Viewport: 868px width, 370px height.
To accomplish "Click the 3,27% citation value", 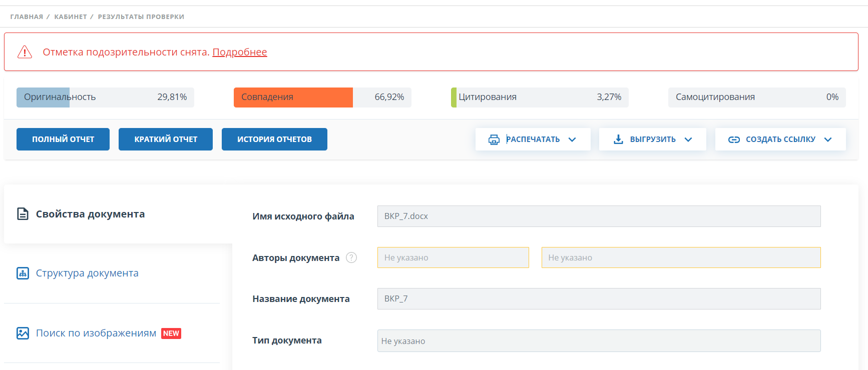I will pyautogui.click(x=609, y=97).
